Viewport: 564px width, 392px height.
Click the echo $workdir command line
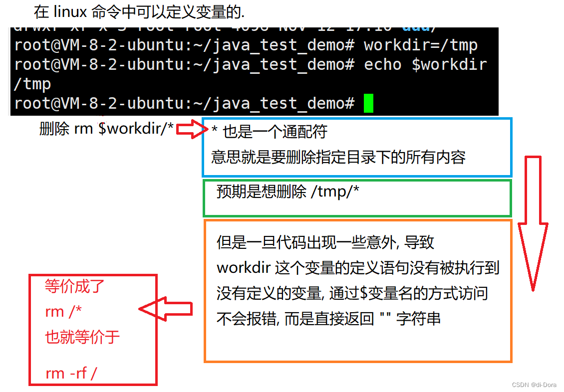point(251,65)
